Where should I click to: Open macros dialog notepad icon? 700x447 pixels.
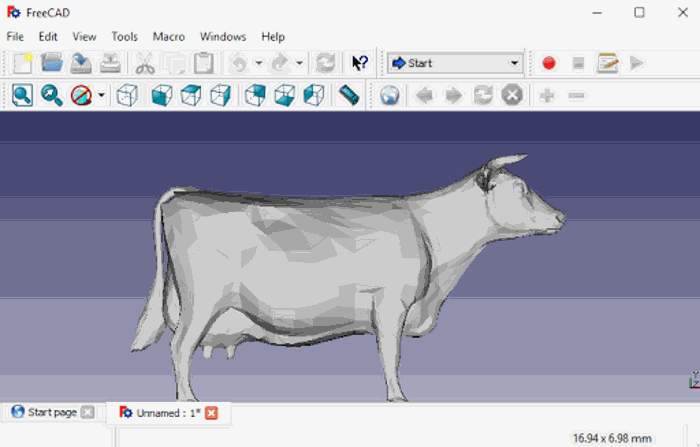pyautogui.click(x=608, y=63)
